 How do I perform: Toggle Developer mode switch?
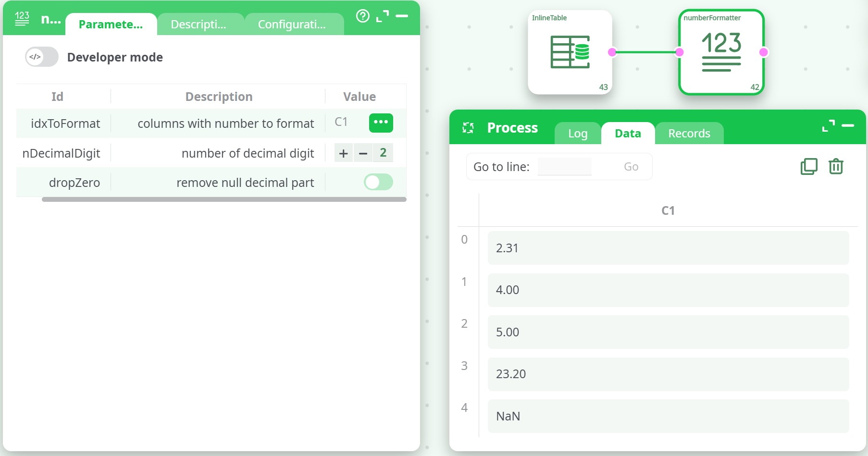point(42,57)
